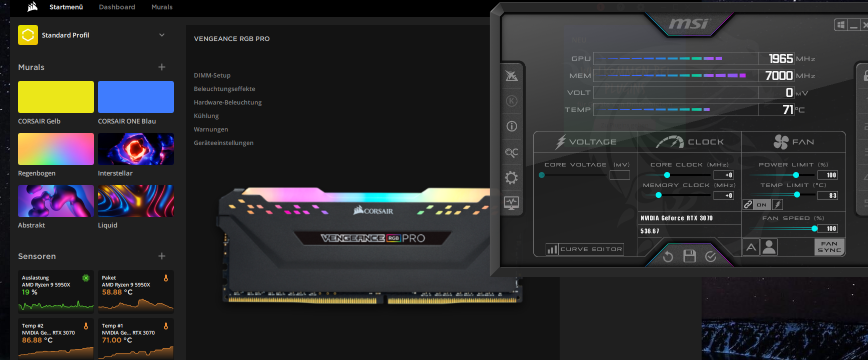The width and height of the screenshot is (868, 360).
Task: Open the Geräteeinstellungen menu entry
Action: (224, 143)
